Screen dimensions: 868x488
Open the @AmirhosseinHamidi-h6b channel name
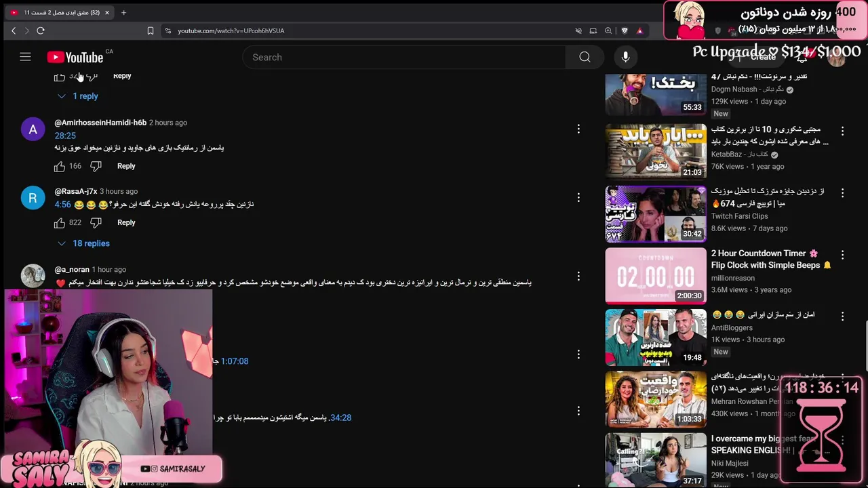tap(100, 123)
